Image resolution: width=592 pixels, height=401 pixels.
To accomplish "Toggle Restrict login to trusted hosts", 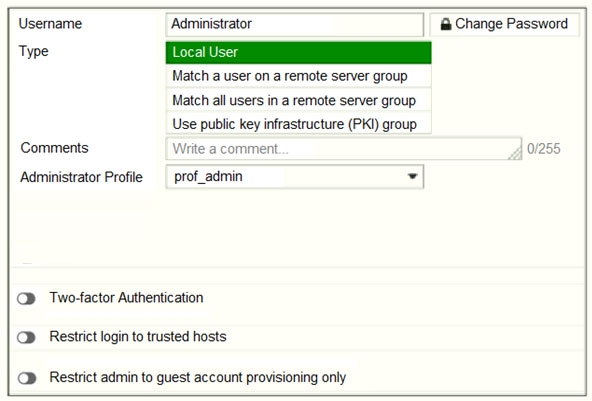I will pos(26,337).
